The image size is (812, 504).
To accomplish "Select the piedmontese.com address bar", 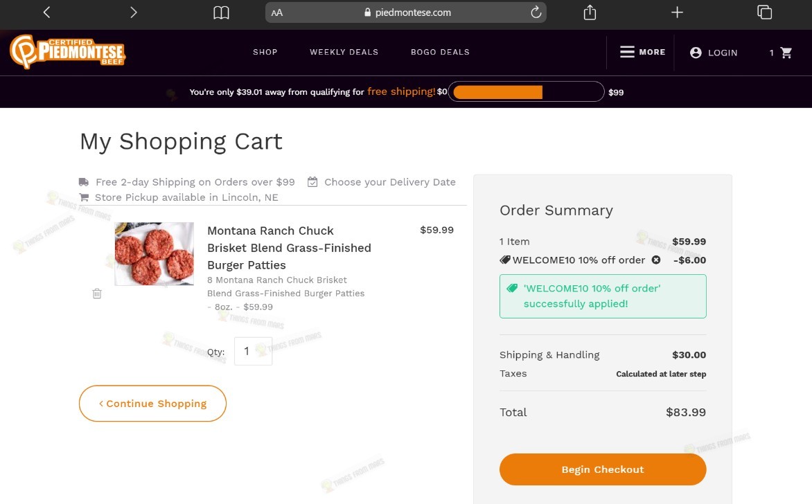I will coord(406,12).
